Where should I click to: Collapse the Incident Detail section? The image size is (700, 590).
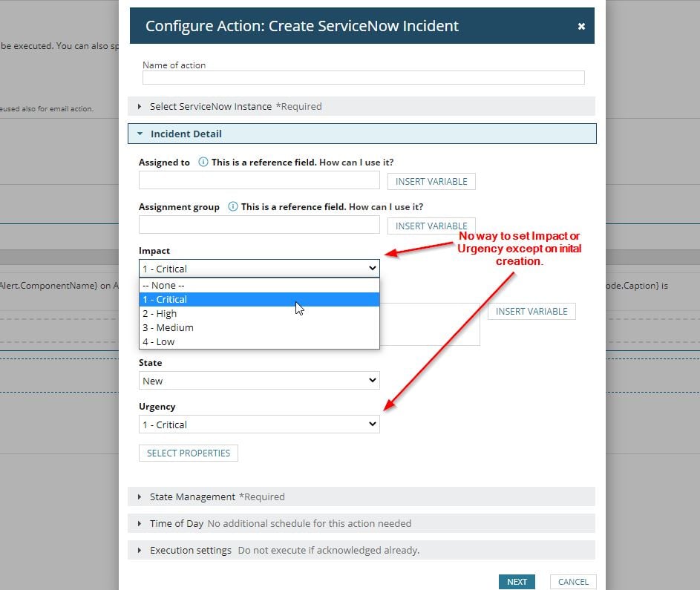(x=362, y=134)
